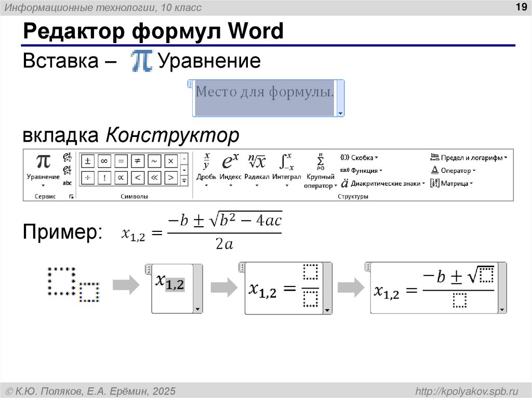Insert the much-less-than ≪ symbol
Viewport: 532px width, 398px height.
[154, 177]
